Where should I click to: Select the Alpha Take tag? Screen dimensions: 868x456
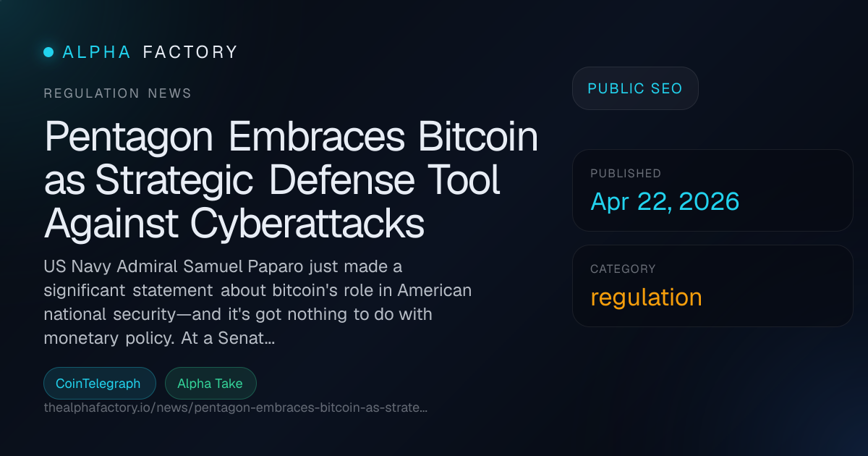[x=210, y=384]
